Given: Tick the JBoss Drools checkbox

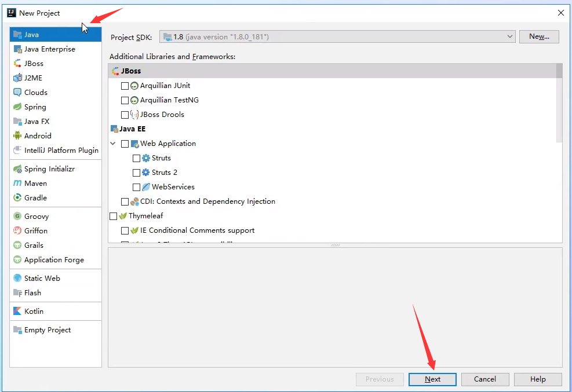Looking at the screenshot, I should (x=125, y=115).
